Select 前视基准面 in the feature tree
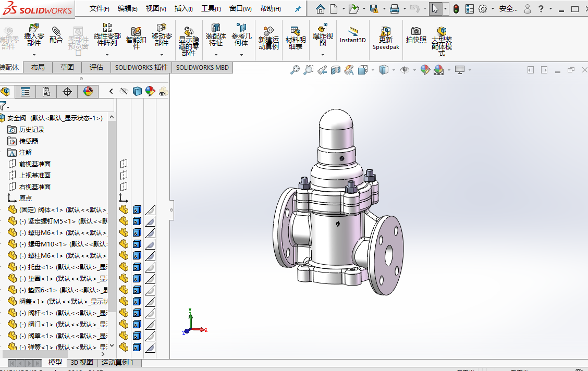The width and height of the screenshot is (588, 371). [34, 164]
